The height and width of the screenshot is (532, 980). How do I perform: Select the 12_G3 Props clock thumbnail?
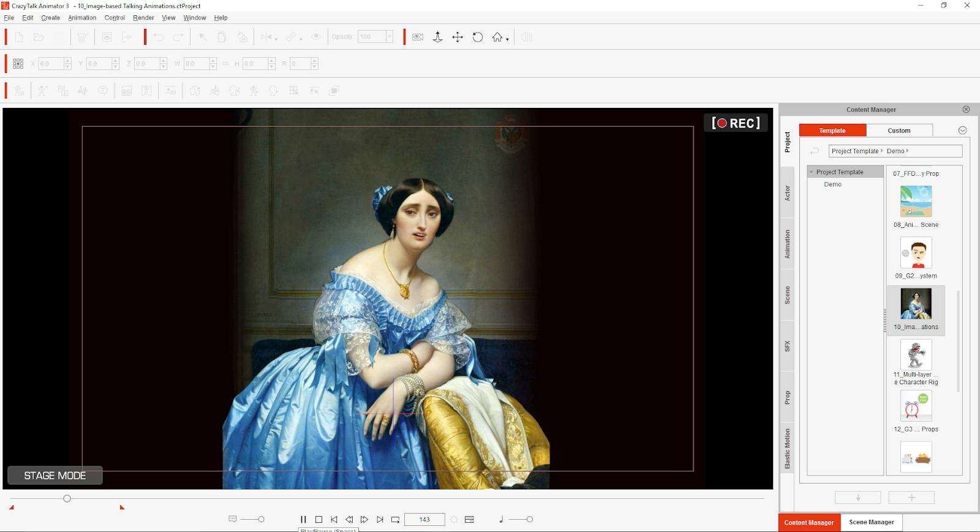click(x=916, y=406)
